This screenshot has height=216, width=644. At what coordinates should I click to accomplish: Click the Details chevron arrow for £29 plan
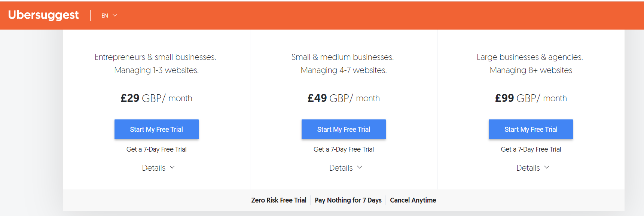172,167
